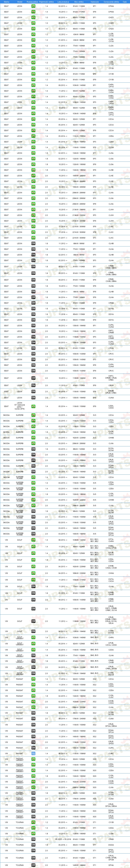This screenshot has height=868, width=130.
Task: Click the Oznaczenie silnika column header
Action: [111, 2]
